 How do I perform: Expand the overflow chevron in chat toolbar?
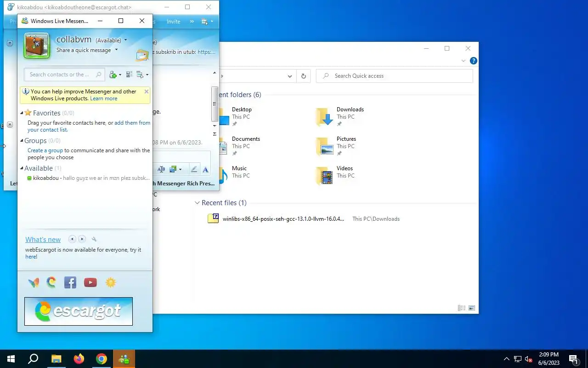[192, 22]
